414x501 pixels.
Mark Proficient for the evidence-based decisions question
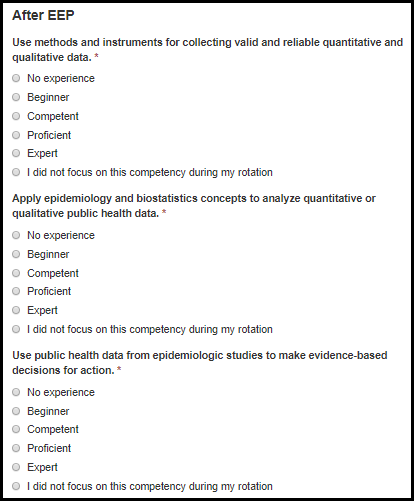coord(16,448)
